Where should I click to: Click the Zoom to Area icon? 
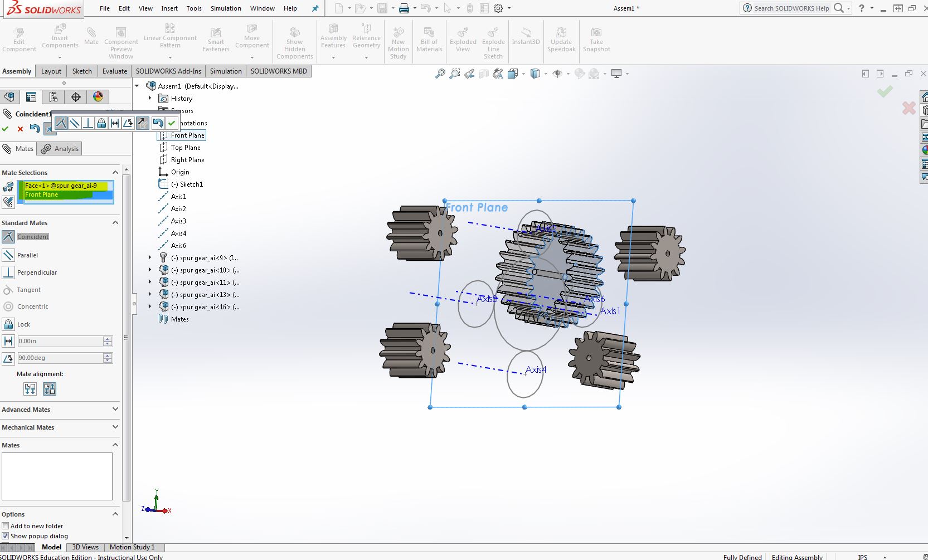(x=455, y=74)
